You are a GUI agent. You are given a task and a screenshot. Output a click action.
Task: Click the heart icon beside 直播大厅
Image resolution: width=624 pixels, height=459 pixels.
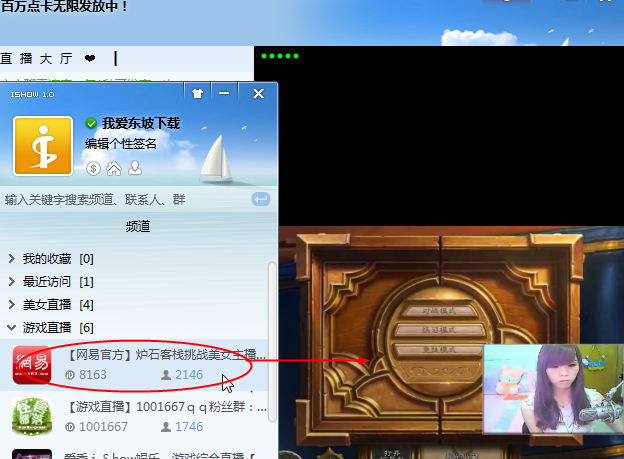90,59
